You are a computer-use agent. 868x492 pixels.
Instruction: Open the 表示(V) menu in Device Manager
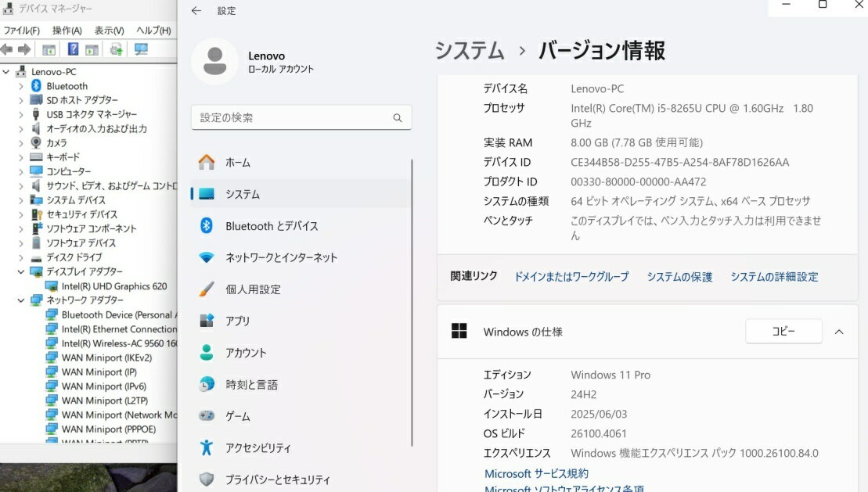[109, 31]
